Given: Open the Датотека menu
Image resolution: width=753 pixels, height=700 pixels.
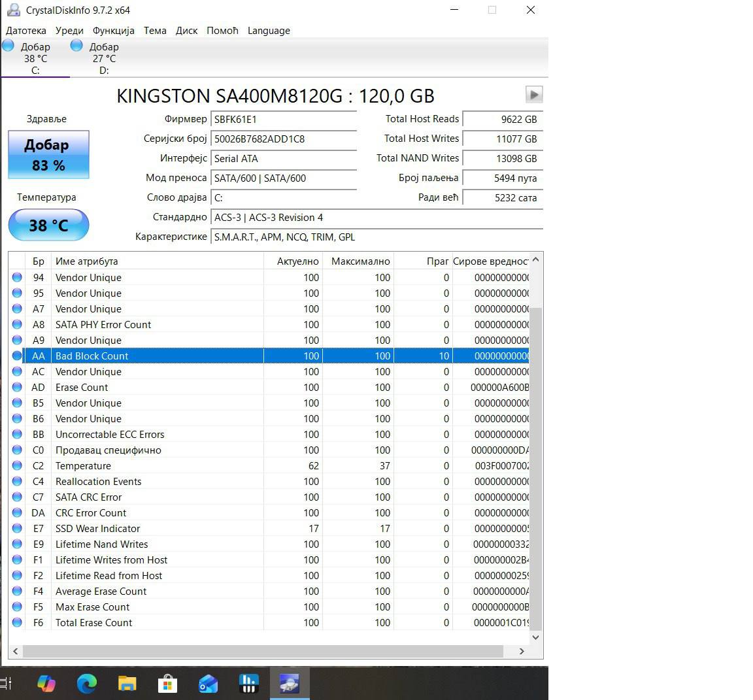Looking at the screenshot, I should point(26,31).
